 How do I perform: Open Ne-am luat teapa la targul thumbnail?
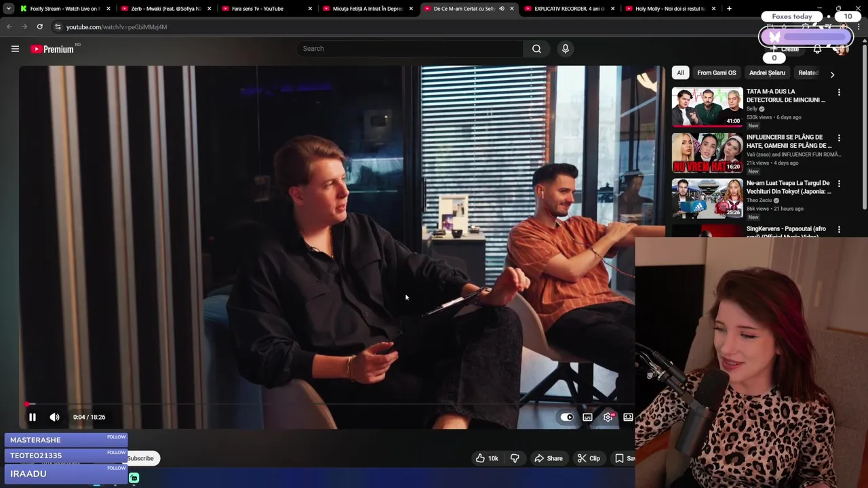click(x=707, y=198)
